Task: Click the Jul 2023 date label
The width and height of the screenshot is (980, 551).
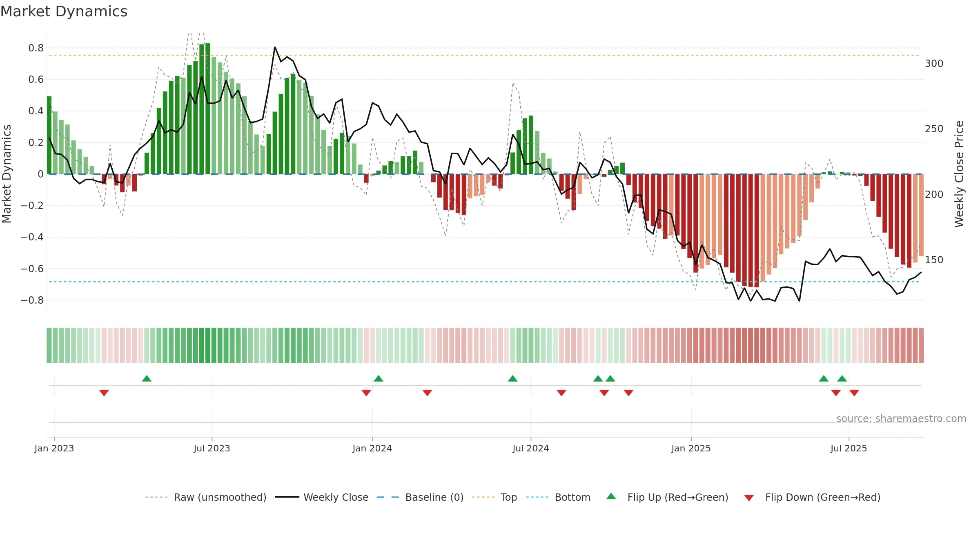Action: point(212,449)
